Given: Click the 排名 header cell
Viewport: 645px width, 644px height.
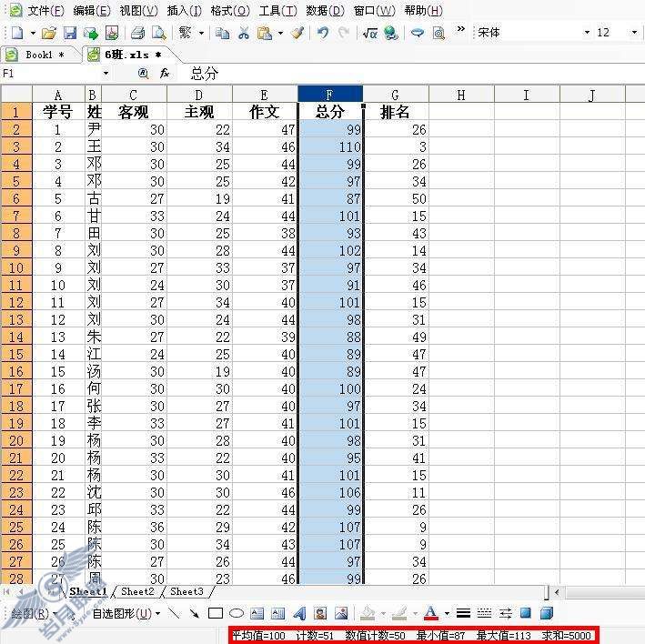Looking at the screenshot, I should point(396,112).
